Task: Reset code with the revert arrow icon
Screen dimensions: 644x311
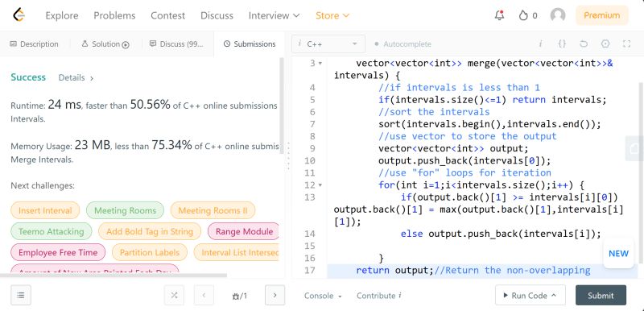Action: [584, 44]
